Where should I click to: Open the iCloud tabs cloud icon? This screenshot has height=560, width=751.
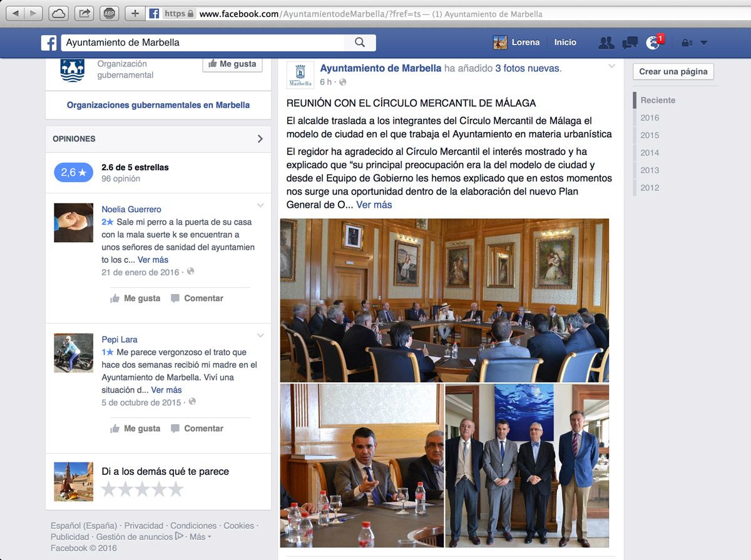[x=58, y=13]
